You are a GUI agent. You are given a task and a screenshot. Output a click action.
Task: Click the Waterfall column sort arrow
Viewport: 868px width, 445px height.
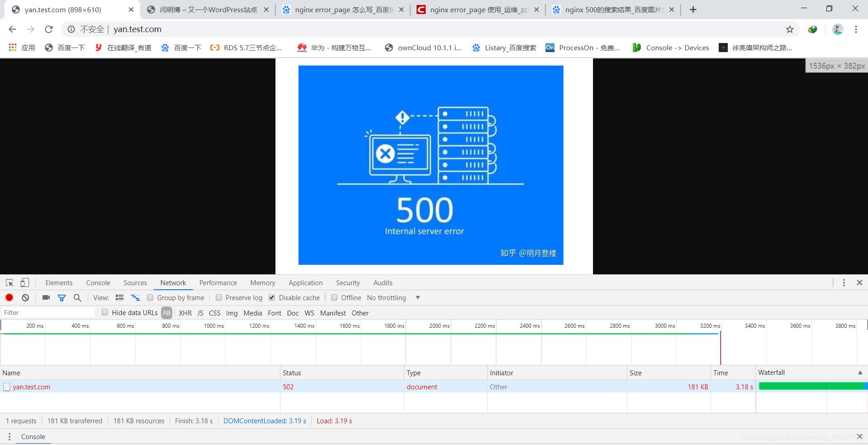pyautogui.click(x=860, y=372)
